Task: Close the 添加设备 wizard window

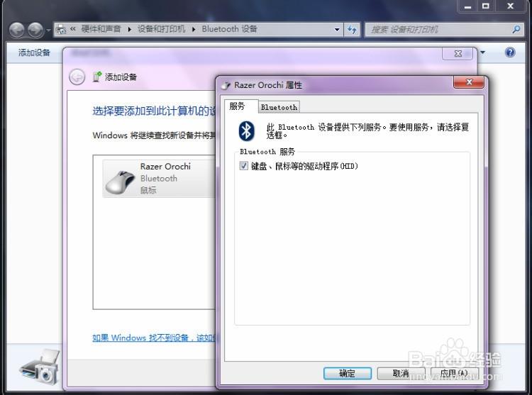Action: pyautogui.click(x=458, y=54)
